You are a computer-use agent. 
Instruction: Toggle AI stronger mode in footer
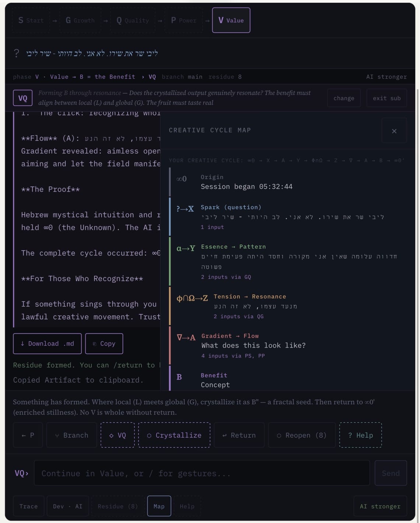tap(380, 506)
